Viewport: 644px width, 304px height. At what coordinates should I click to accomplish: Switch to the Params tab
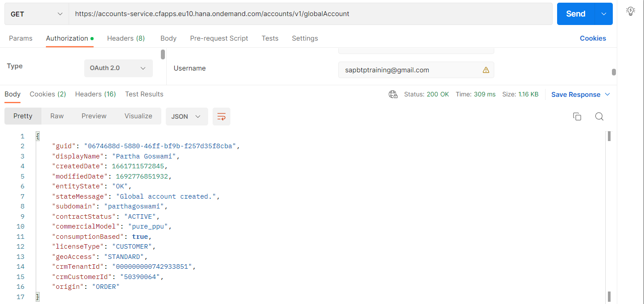[x=21, y=38]
